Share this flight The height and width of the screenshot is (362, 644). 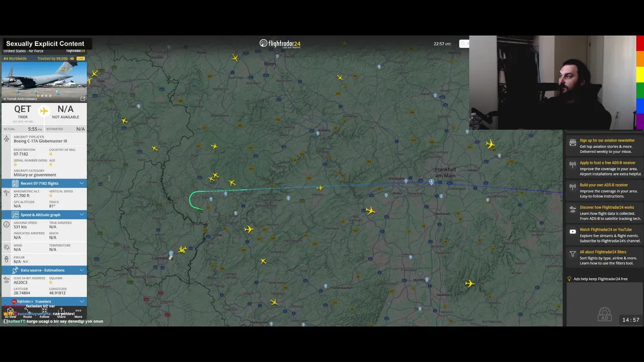coord(61,313)
